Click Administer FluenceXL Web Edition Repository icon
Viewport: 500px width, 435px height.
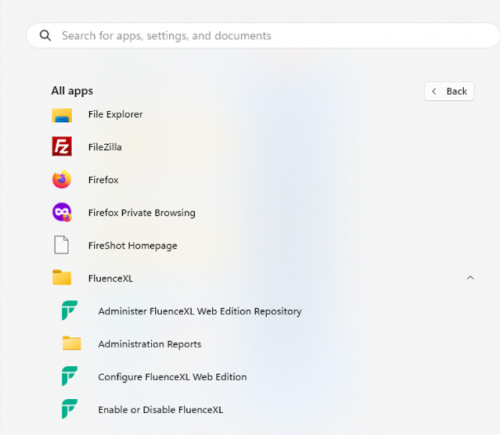click(70, 310)
